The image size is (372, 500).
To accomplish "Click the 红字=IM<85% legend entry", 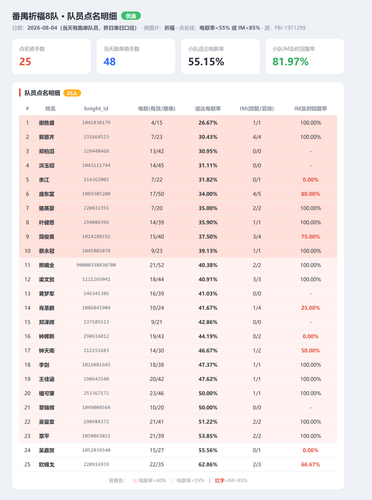I will [231, 481].
